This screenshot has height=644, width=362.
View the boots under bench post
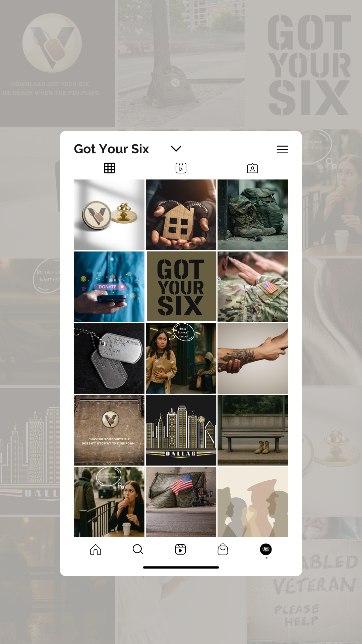tap(253, 430)
